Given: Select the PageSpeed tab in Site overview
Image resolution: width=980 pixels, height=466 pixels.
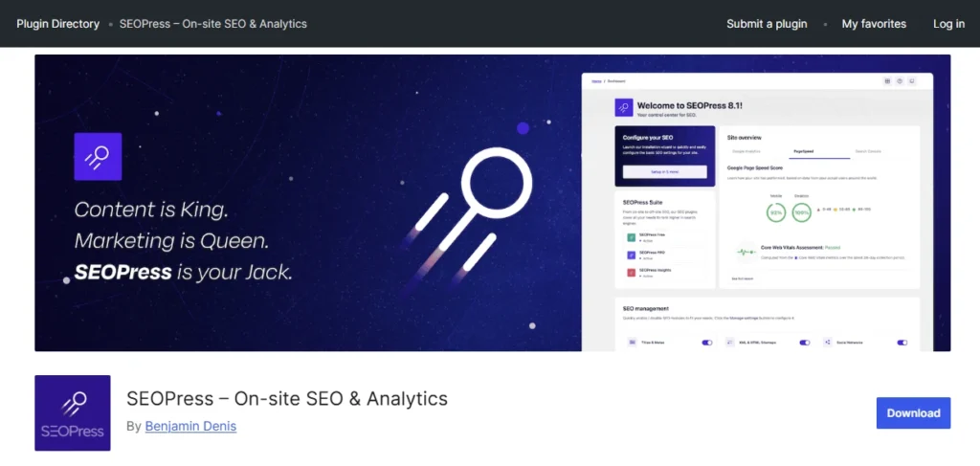Looking at the screenshot, I should pyautogui.click(x=804, y=151).
